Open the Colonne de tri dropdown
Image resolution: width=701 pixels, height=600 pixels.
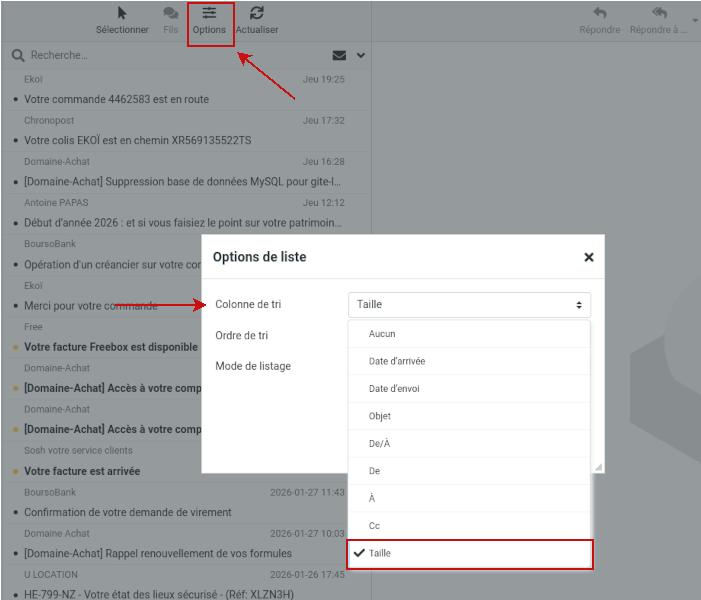click(469, 304)
